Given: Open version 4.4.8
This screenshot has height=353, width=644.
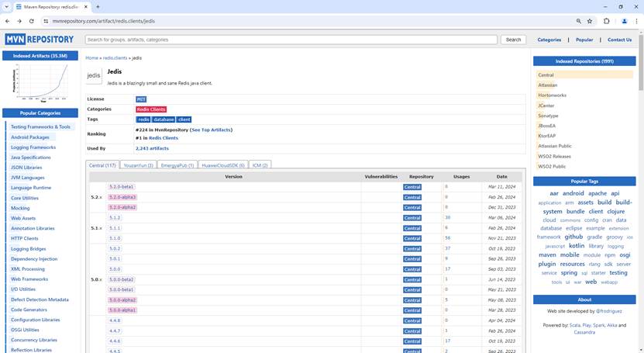Looking at the screenshot, I should coord(115,320).
